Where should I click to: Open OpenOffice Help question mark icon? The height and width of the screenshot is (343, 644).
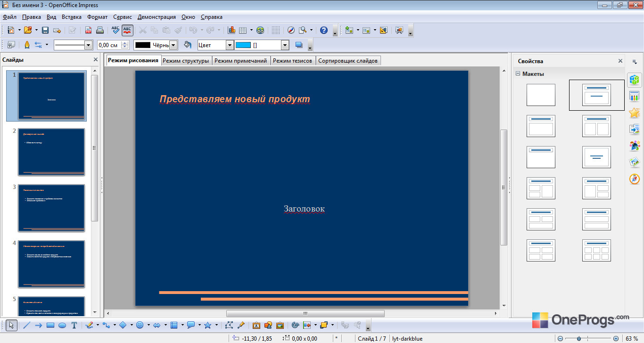click(x=324, y=30)
